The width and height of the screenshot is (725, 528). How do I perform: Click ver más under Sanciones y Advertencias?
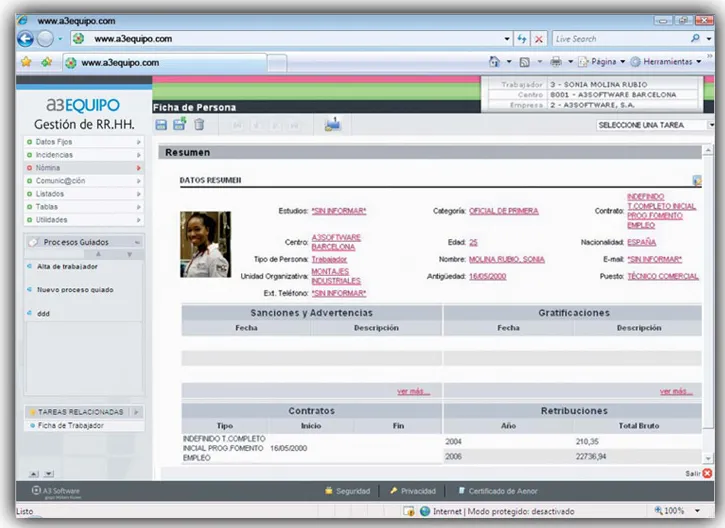(x=413, y=392)
